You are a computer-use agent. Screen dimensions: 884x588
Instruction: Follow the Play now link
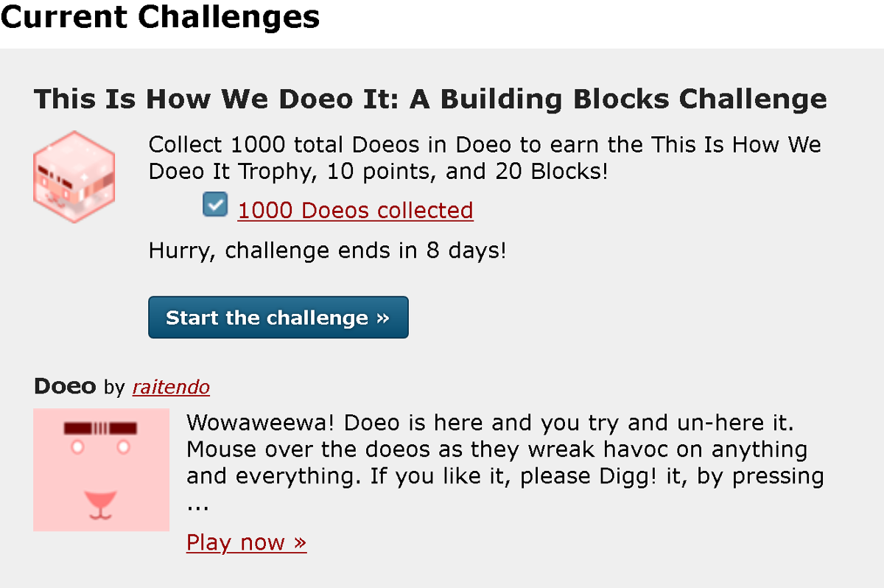(x=246, y=542)
